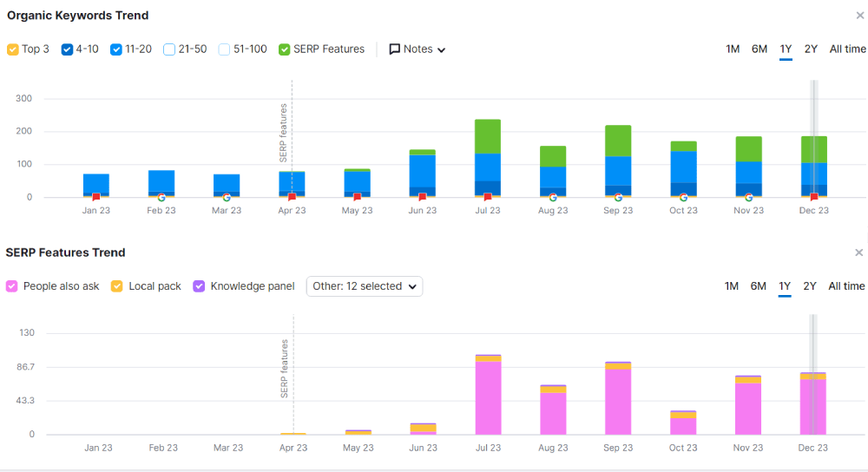Disable the SERP Features checkbox

coord(285,49)
